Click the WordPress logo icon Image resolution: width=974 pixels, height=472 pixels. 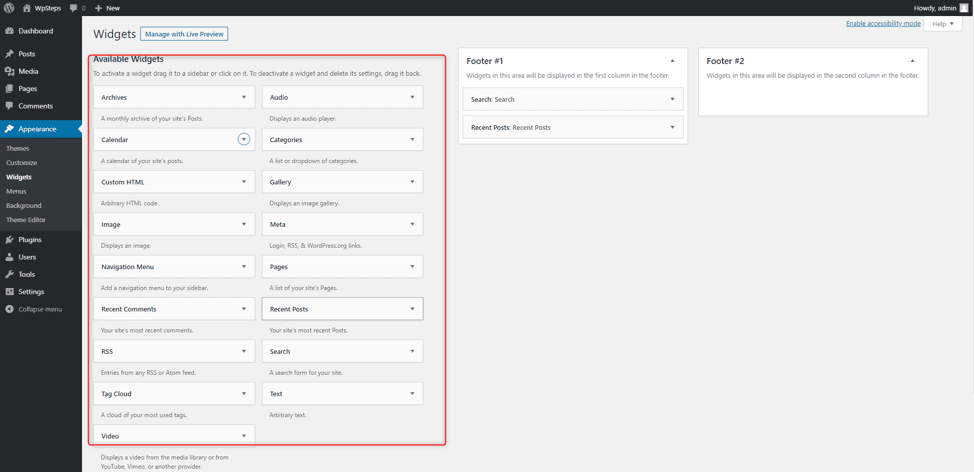(9, 8)
